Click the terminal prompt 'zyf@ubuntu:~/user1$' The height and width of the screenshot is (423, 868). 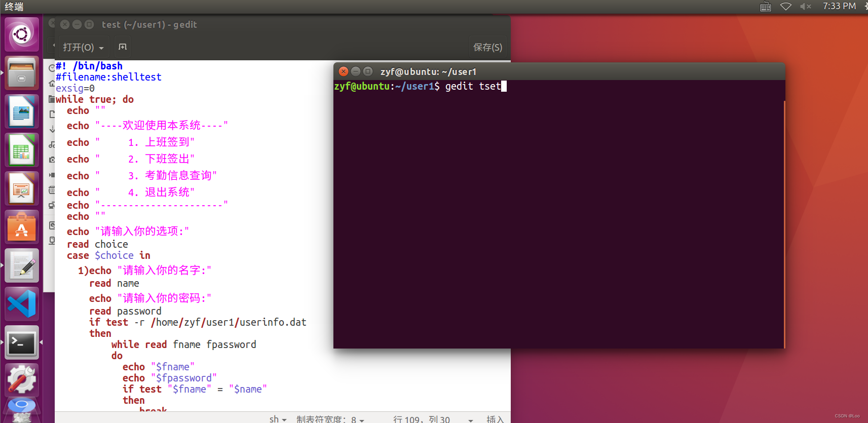[x=387, y=86]
